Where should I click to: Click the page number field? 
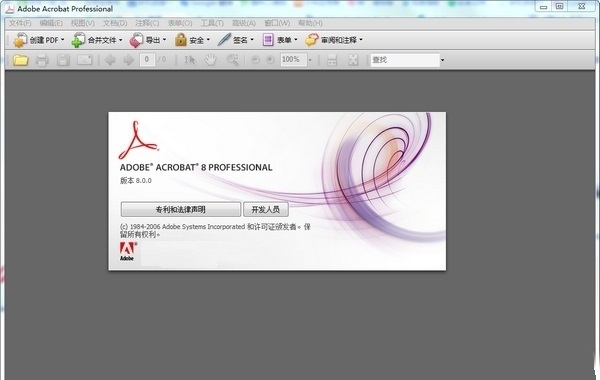coord(147,60)
